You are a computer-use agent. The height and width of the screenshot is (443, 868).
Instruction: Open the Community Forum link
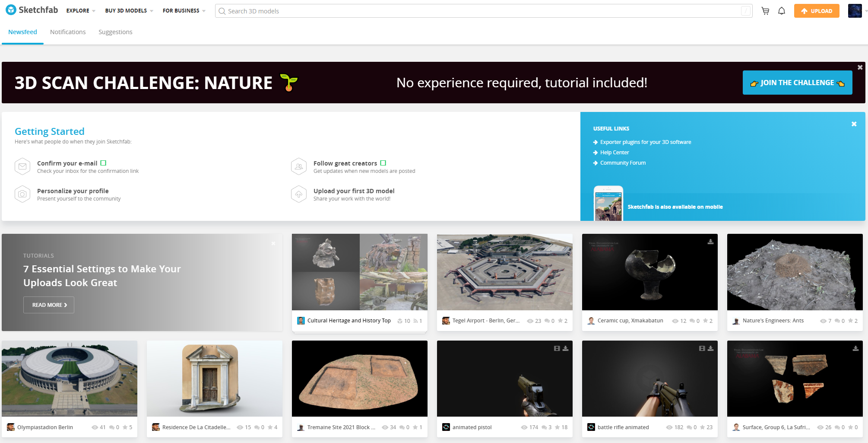[623, 163]
